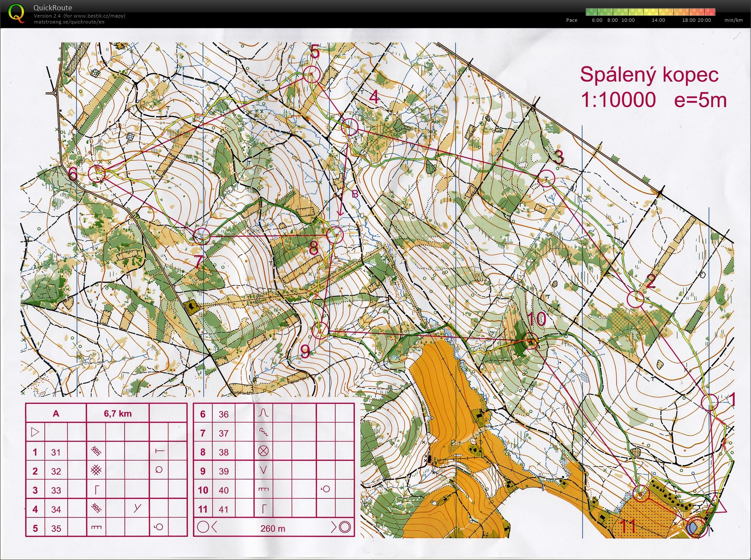
Task: Click control code 35 in the table
Action: click(x=56, y=528)
